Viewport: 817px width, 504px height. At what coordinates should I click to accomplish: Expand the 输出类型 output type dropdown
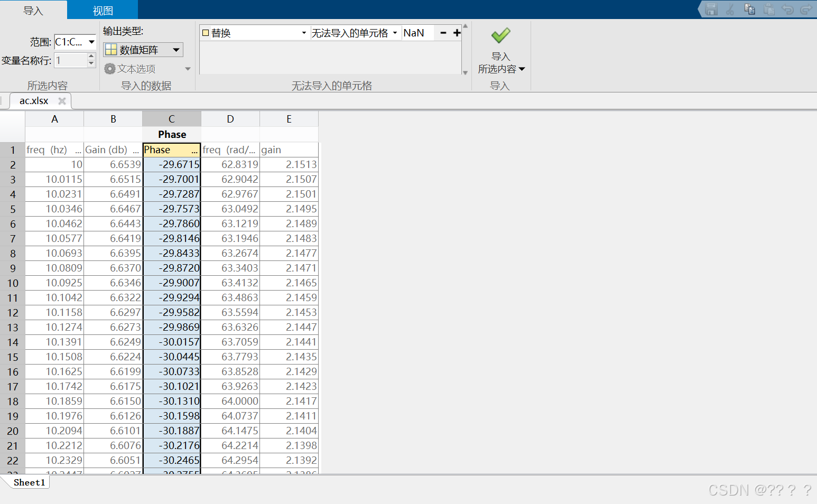click(x=176, y=49)
